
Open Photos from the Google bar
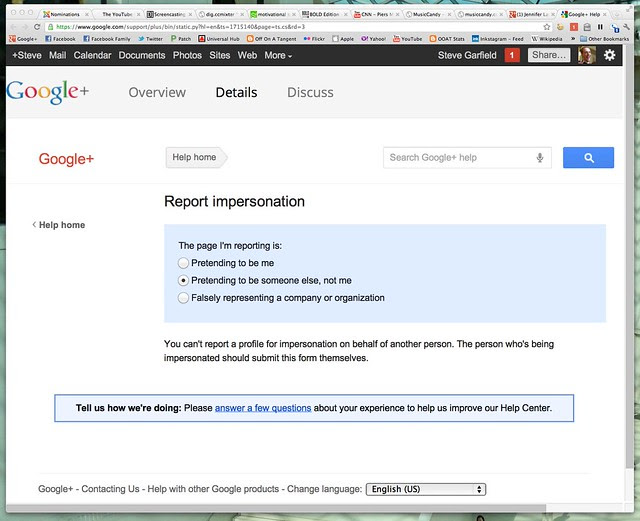coord(187,55)
